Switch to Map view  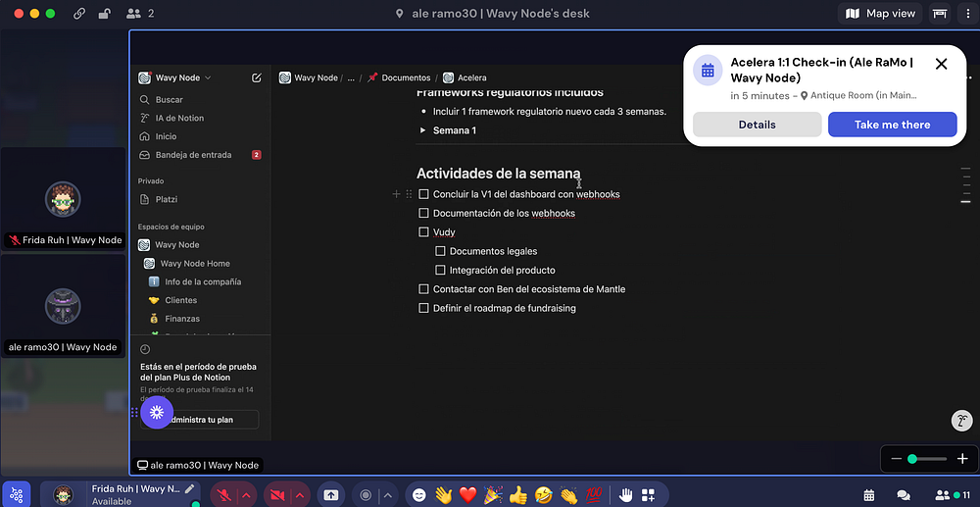coord(880,13)
